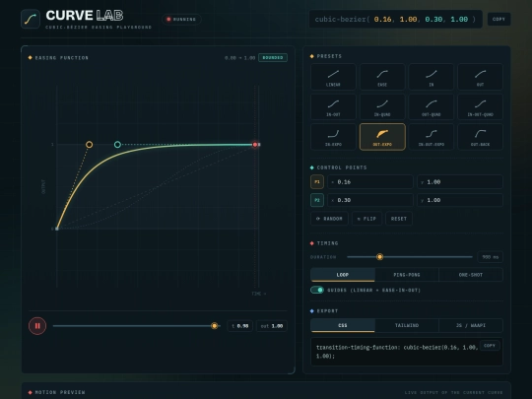Click the Running status pill
This screenshot has height=399, width=532.
pos(181,19)
